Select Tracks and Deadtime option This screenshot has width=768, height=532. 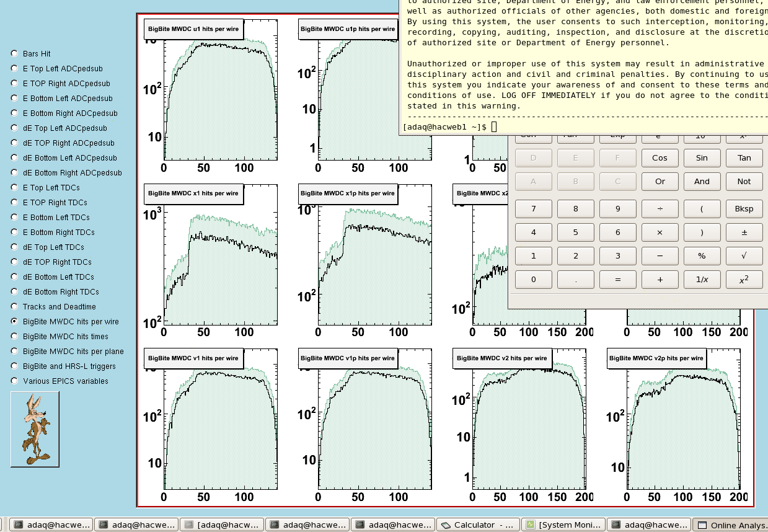14,307
